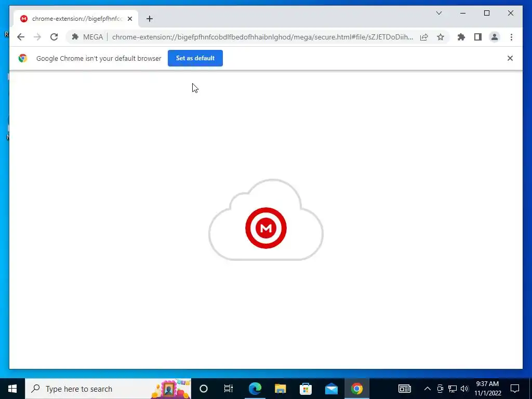The height and width of the screenshot is (399, 532).
Task: Open Microsoft Store from the taskbar
Action: [x=305, y=389]
